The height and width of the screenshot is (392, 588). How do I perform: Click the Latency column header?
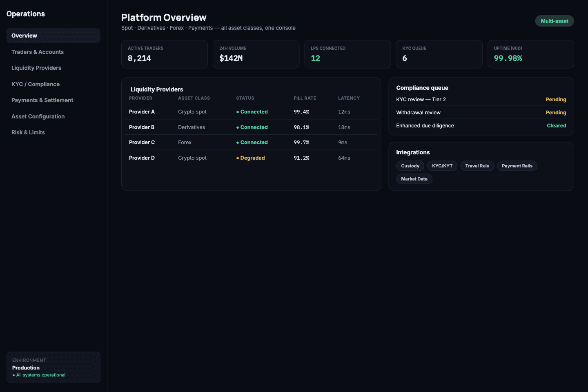click(x=349, y=98)
